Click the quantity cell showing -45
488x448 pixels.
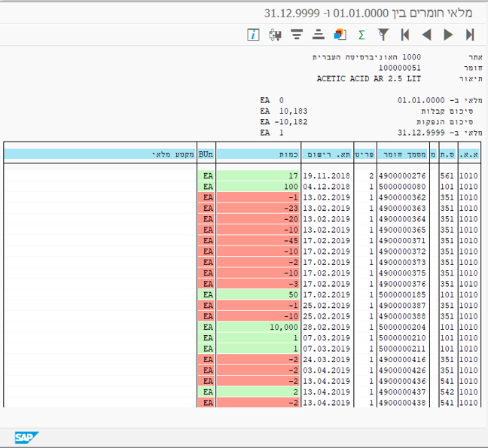click(258, 241)
